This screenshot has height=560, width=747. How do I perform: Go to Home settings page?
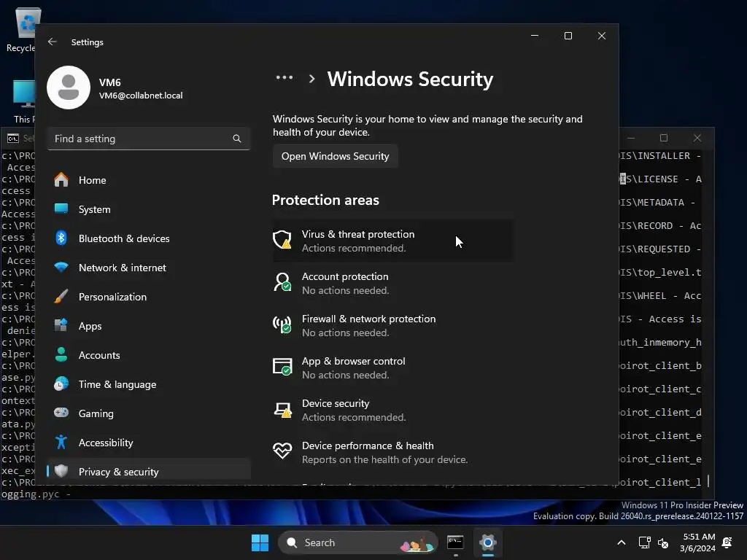point(149,180)
